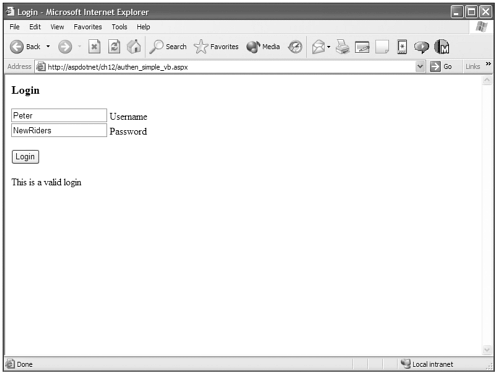Focus the Password field containing NewRiders
Viewport: 498px width, 374px height.
pyautogui.click(x=59, y=130)
